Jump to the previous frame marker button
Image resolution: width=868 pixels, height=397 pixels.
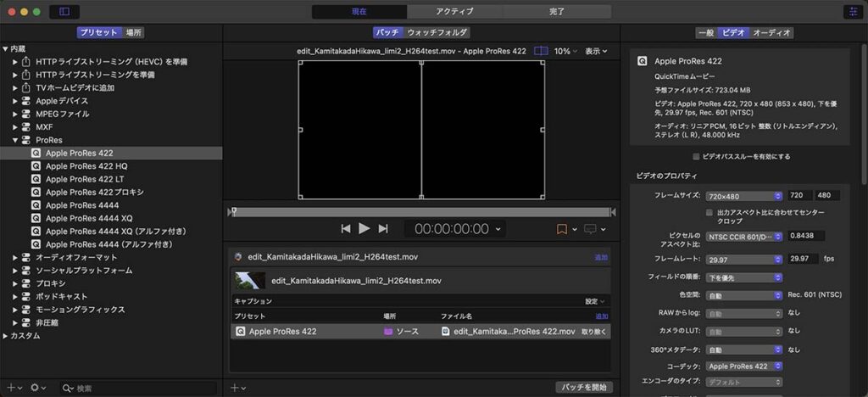[346, 228]
